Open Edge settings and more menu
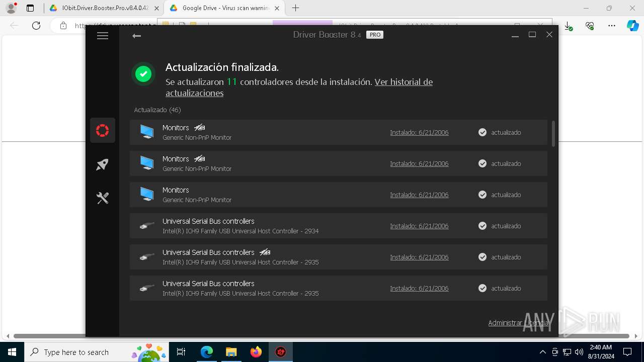 pyautogui.click(x=612, y=26)
